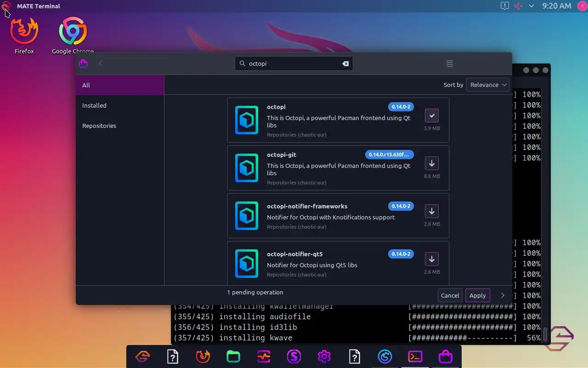Focus the search field containing 'octopi'

294,63
